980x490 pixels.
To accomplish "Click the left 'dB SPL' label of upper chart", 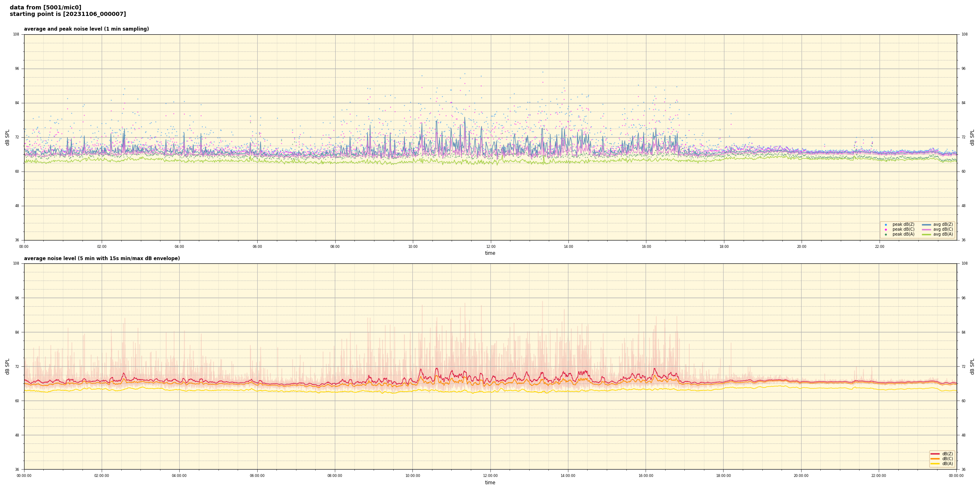I will pyautogui.click(x=7, y=137).
